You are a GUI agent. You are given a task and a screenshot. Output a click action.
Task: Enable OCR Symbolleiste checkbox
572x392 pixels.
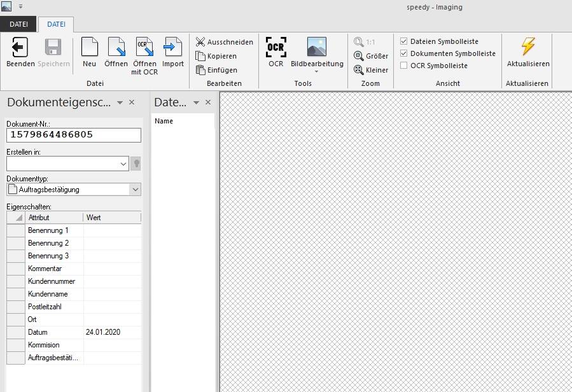(404, 66)
